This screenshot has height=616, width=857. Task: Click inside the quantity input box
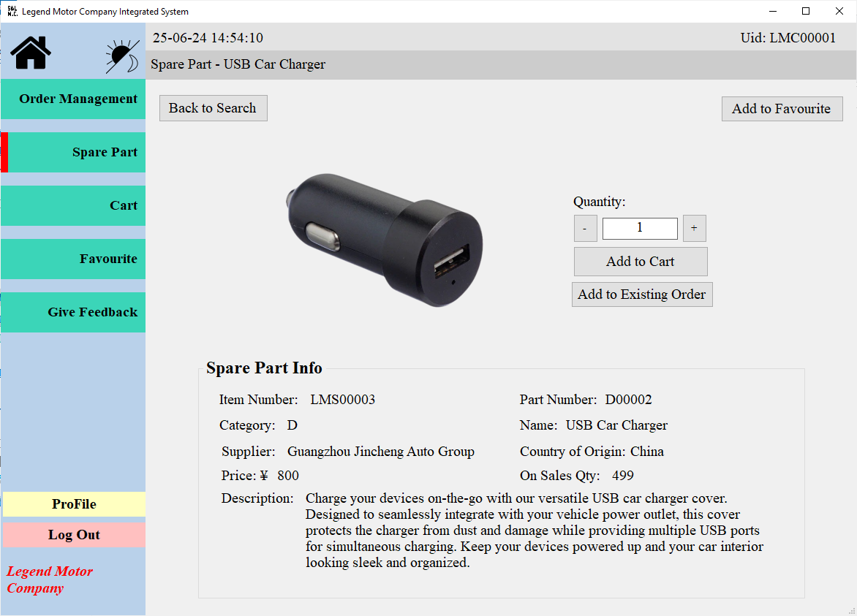[640, 228]
